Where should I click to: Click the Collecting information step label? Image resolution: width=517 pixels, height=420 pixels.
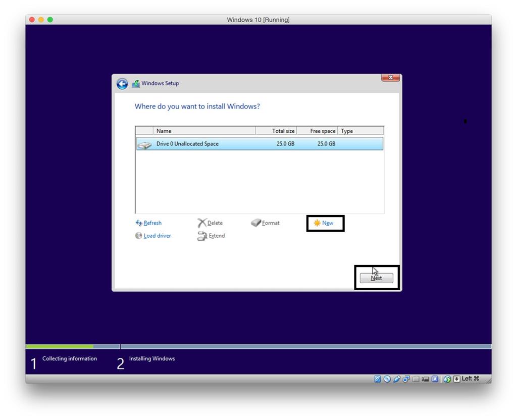click(70, 359)
